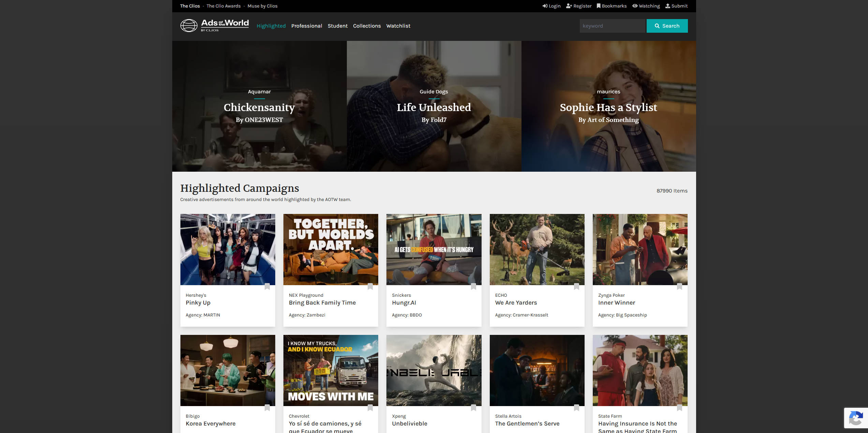Open the Together But Worlds Apart thumbnail

point(331,249)
